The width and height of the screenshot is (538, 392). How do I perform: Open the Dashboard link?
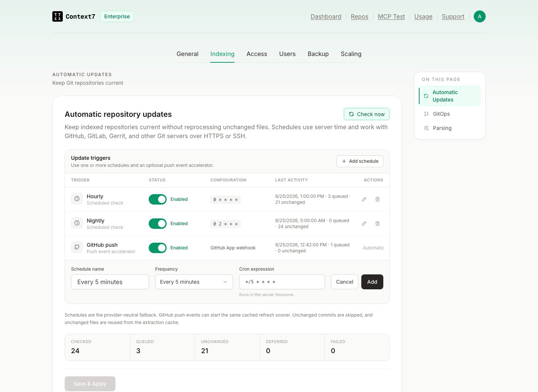pyautogui.click(x=326, y=16)
